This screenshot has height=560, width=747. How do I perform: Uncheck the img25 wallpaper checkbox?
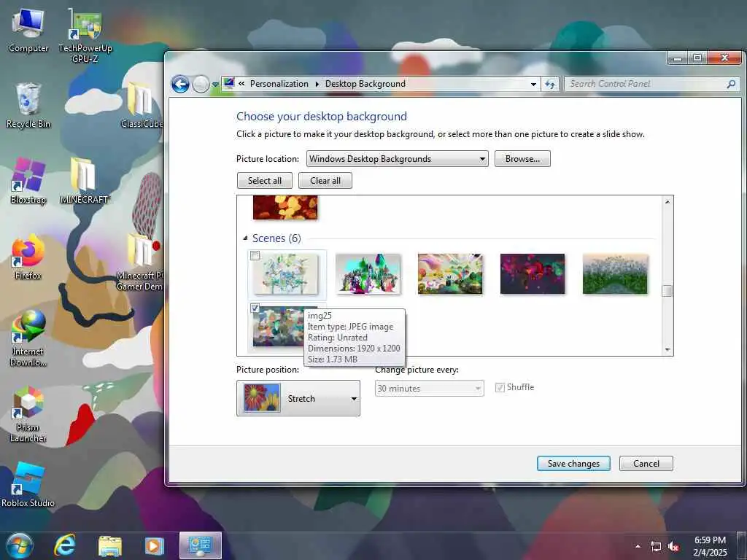click(255, 308)
